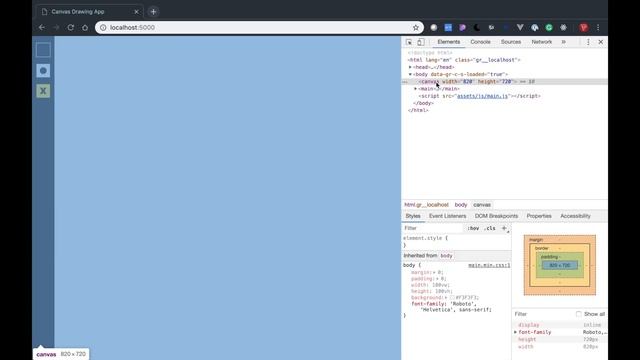Bookmark this page with the star icon
This screenshot has width=640, height=360.
(x=416, y=27)
